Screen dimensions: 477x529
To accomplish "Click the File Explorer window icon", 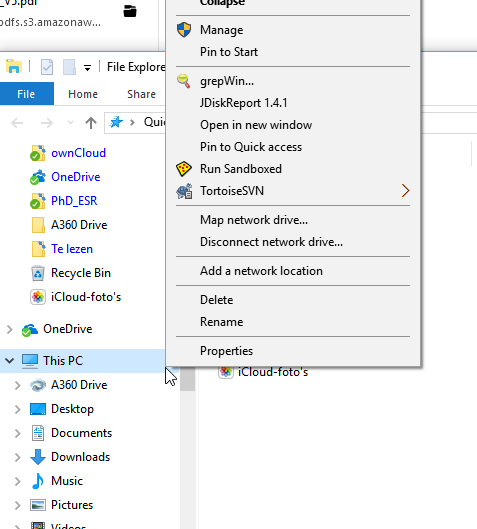I will tap(14, 66).
